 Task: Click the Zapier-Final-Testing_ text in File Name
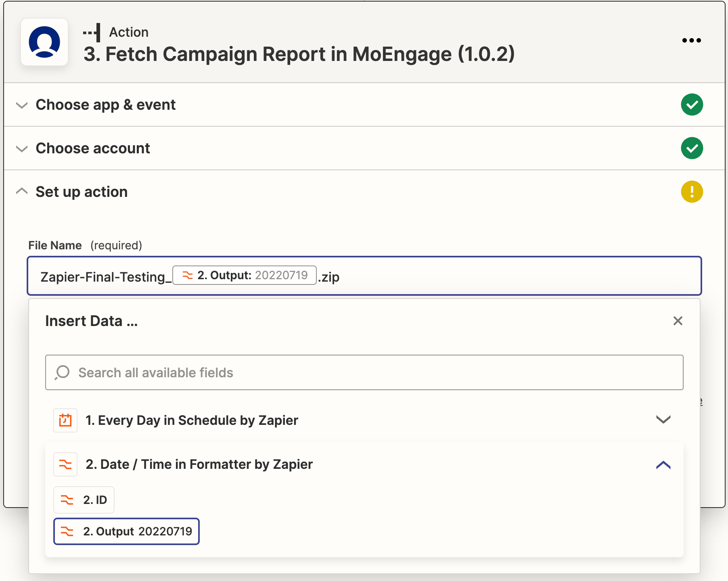[106, 277]
